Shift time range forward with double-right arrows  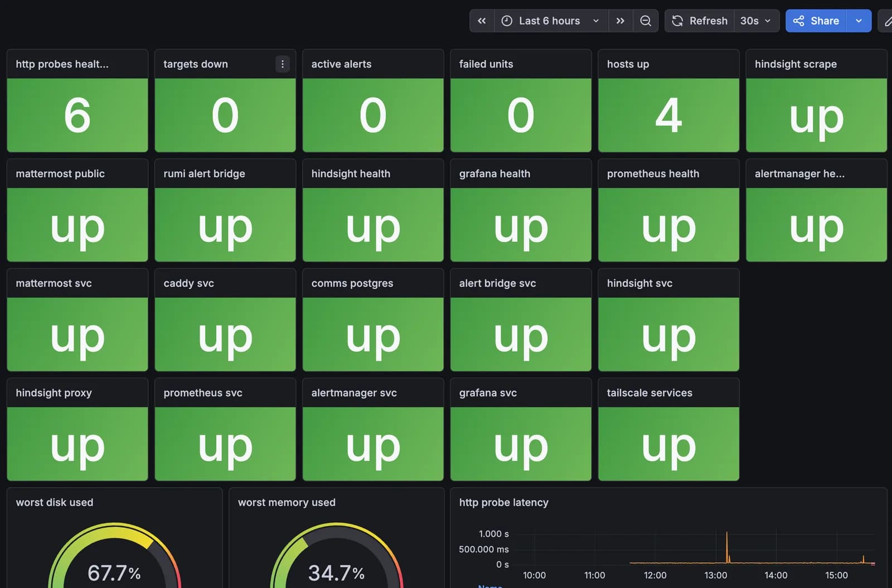point(620,21)
